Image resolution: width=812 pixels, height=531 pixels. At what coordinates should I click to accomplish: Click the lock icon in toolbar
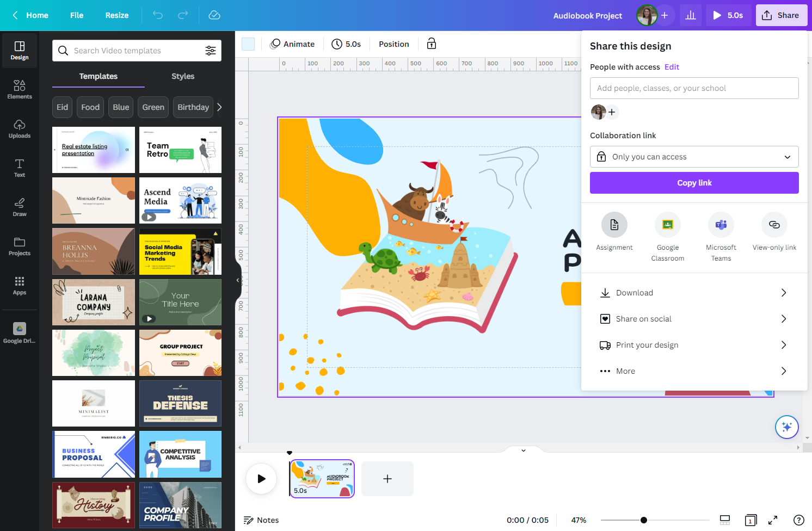coord(432,44)
